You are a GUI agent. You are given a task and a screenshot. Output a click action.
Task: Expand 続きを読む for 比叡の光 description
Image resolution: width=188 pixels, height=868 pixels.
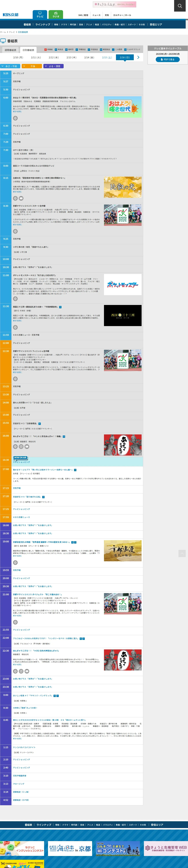point(17,192)
